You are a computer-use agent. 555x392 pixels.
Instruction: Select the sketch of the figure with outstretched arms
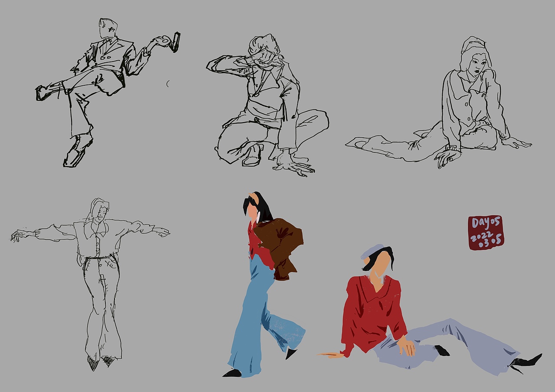pos(90,284)
